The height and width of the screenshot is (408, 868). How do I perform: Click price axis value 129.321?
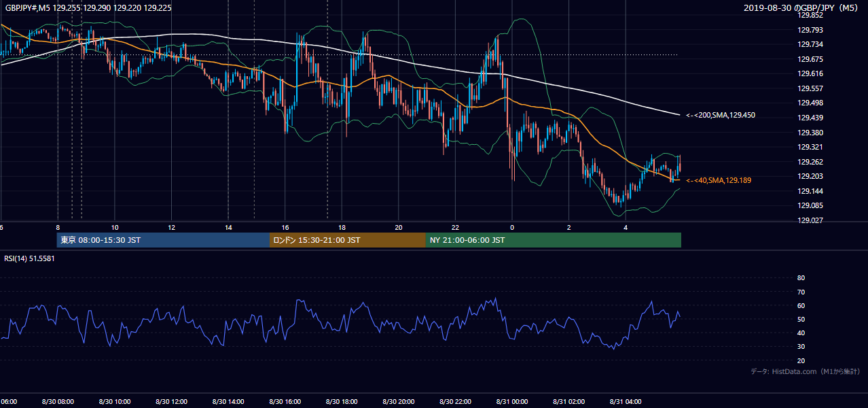point(810,147)
